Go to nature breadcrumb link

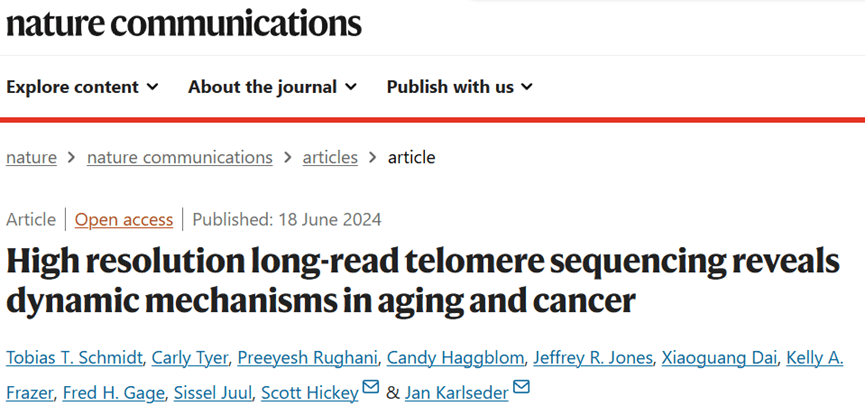[x=31, y=157]
